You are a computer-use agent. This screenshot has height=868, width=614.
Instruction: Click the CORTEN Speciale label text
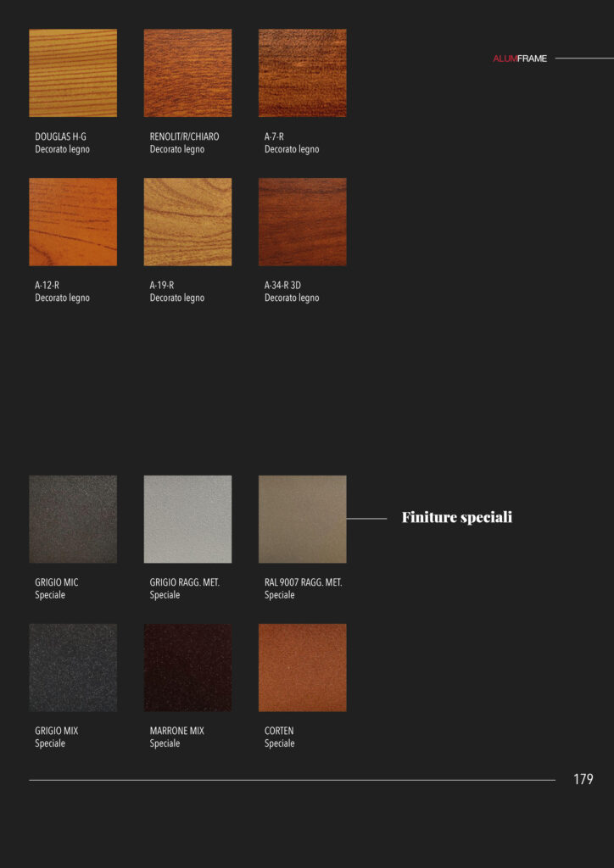point(280,737)
